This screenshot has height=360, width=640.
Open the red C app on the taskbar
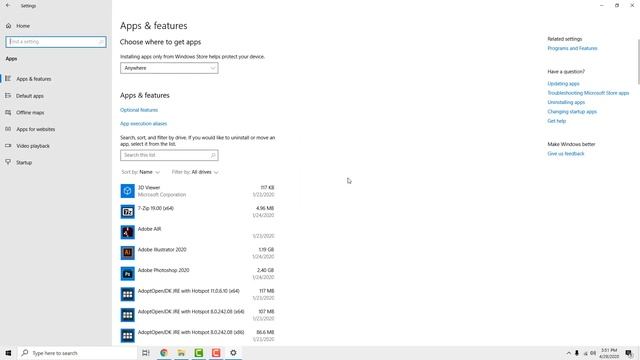(216, 353)
